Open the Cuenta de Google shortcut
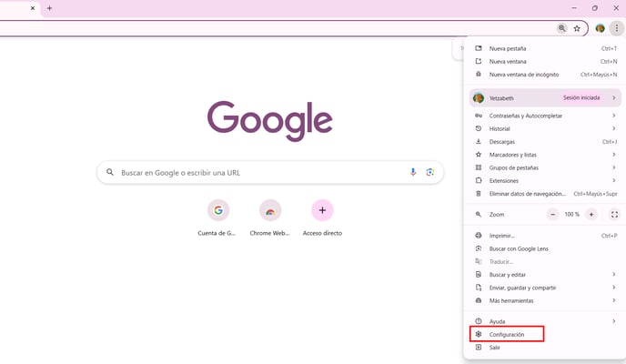The width and height of the screenshot is (626, 364). [x=217, y=217]
